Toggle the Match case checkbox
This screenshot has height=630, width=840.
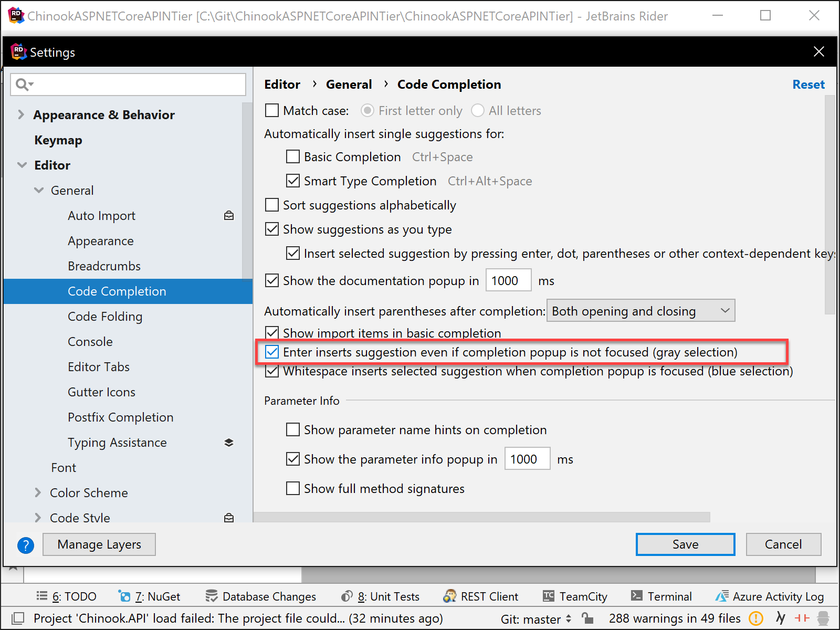272,110
